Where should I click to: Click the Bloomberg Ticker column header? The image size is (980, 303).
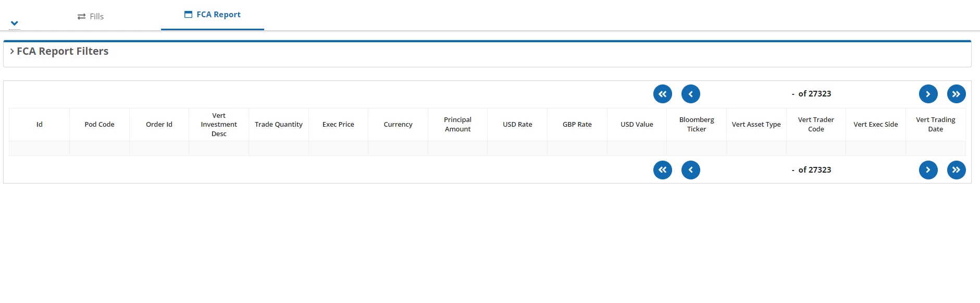click(x=697, y=125)
